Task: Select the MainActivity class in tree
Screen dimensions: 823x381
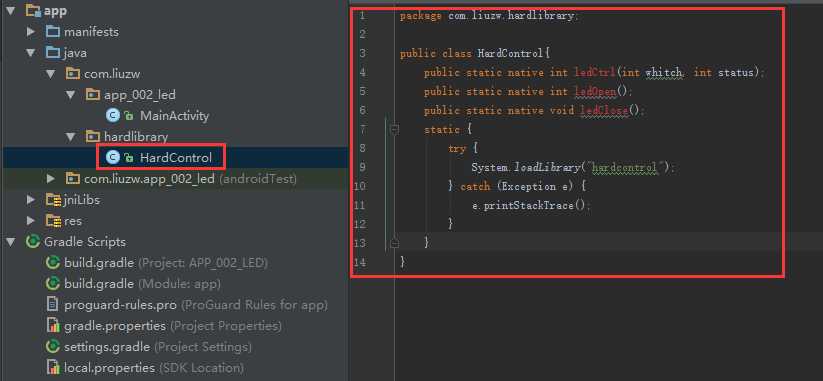Action: [x=174, y=116]
